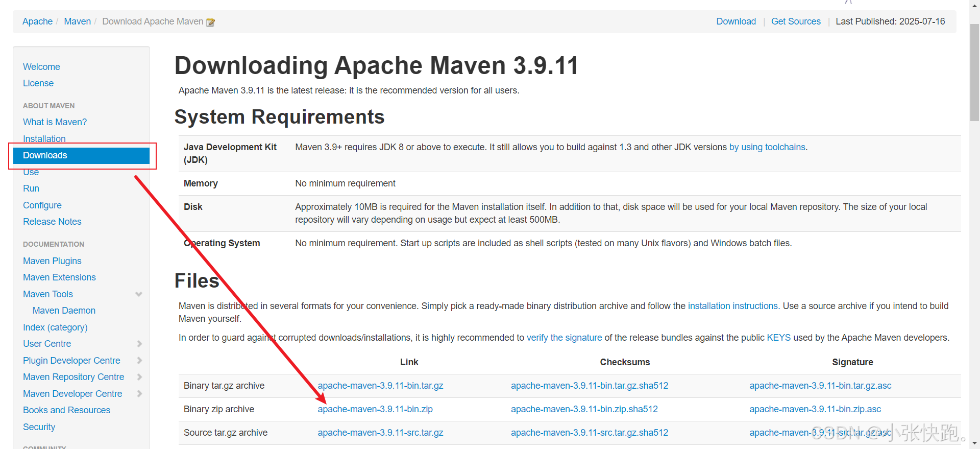This screenshot has height=449, width=980.
Task: Open Maven Extensions sidebar link
Action: [59, 277]
